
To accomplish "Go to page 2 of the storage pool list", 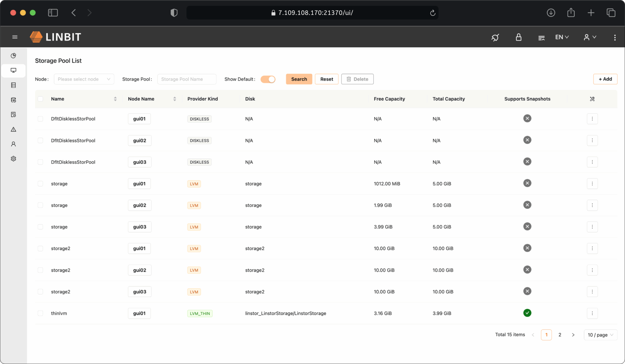I will tap(560, 335).
